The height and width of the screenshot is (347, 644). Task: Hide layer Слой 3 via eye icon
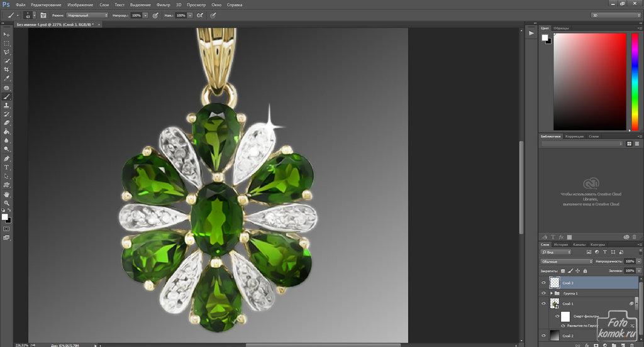[x=544, y=283]
